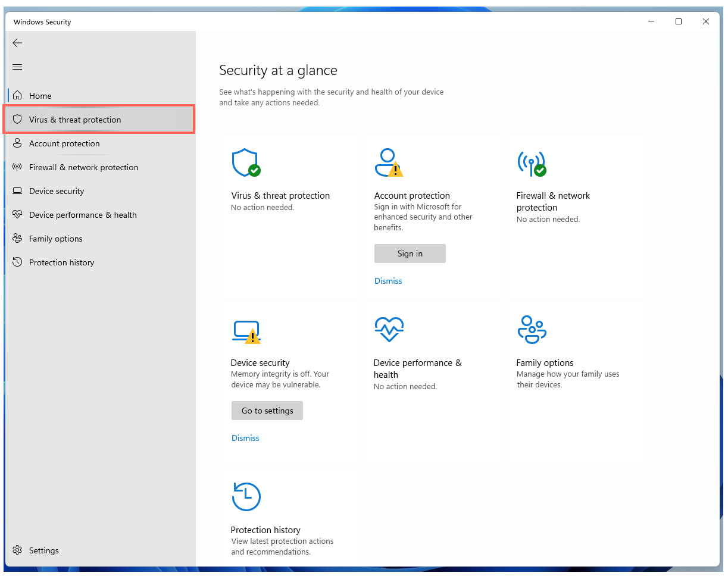Click the shield icon beside Virus & threat protection in the sidebar
This screenshot has width=728, height=576.
(17, 119)
